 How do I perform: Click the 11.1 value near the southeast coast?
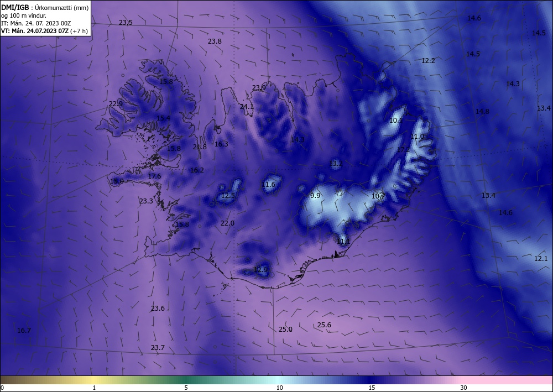pyautogui.click(x=343, y=242)
